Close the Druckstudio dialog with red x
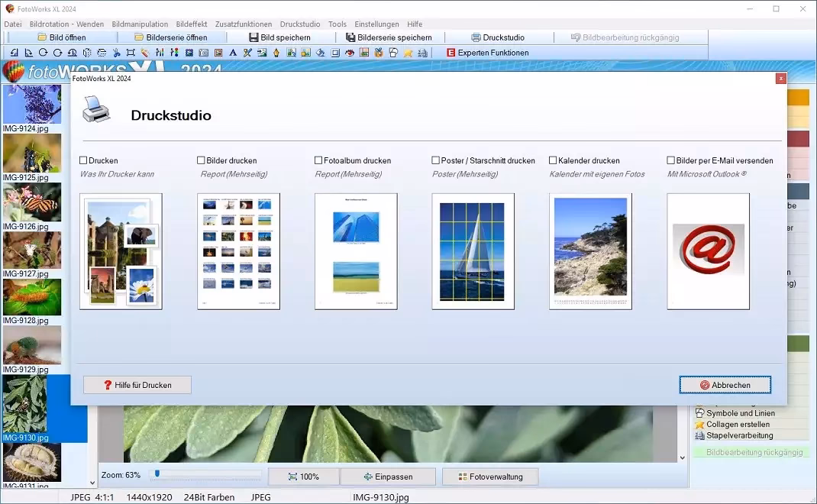This screenshot has height=504, width=817. click(780, 78)
